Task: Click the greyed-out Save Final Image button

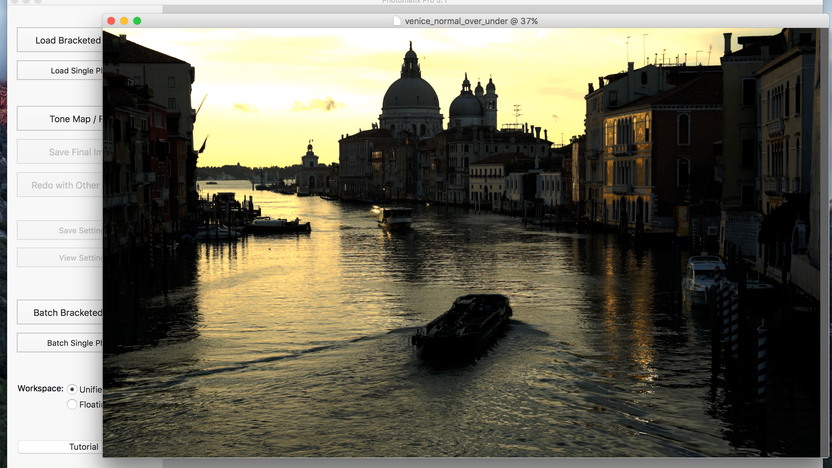Action: [60, 152]
